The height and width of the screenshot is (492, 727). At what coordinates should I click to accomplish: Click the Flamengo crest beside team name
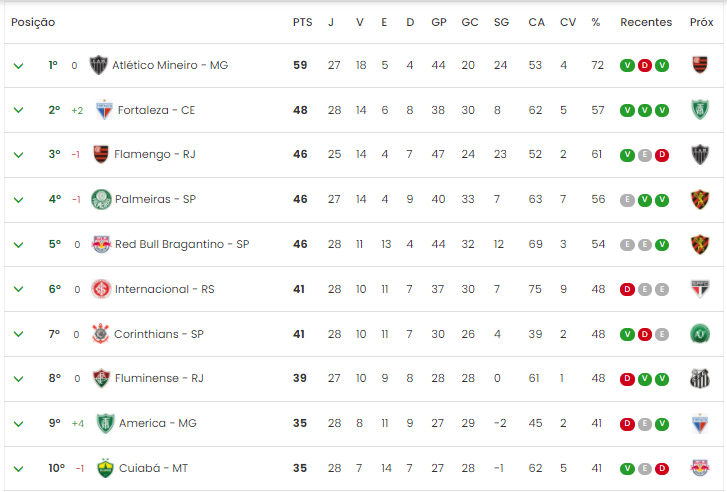click(x=101, y=154)
